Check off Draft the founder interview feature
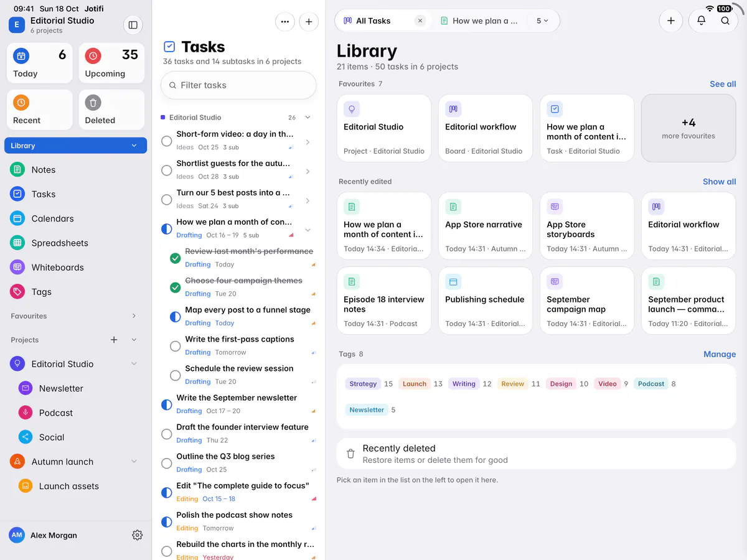 coord(167,434)
